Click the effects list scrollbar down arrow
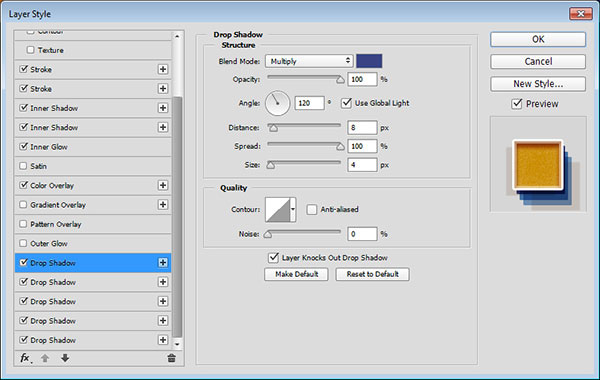Screen dimensions: 600x380 tap(177, 344)
